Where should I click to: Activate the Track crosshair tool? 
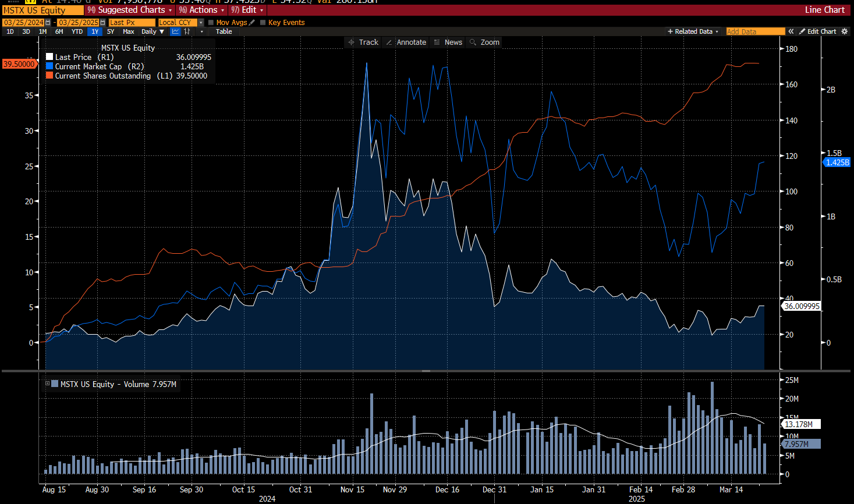363,42
